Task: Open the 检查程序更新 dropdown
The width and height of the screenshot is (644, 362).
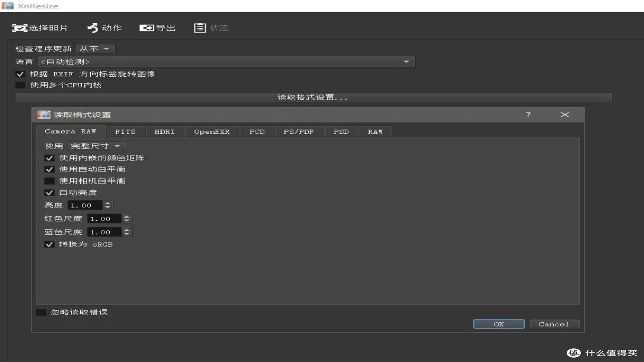Action: tap(96, 49)
